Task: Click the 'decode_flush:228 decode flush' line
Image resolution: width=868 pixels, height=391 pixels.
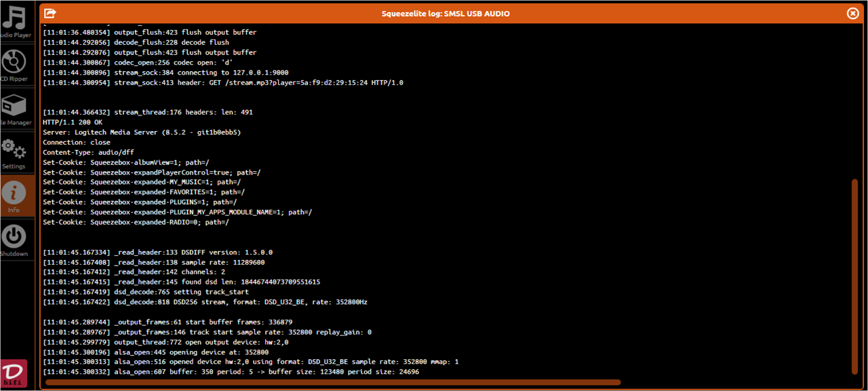Action: (136, 42)
